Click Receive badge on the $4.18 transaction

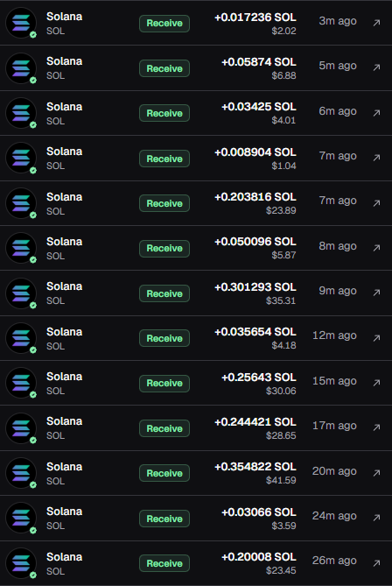tap(164, 338)
